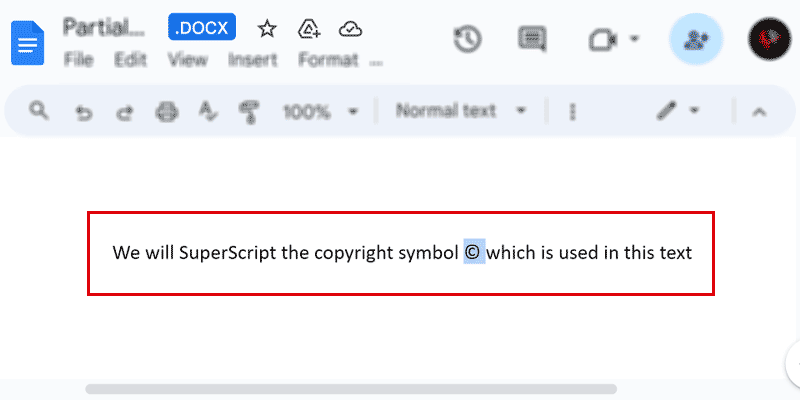The height and width of the screenshot is (400, 800).
Task: Click the add to Drive icon
Action: click(309, 28)
